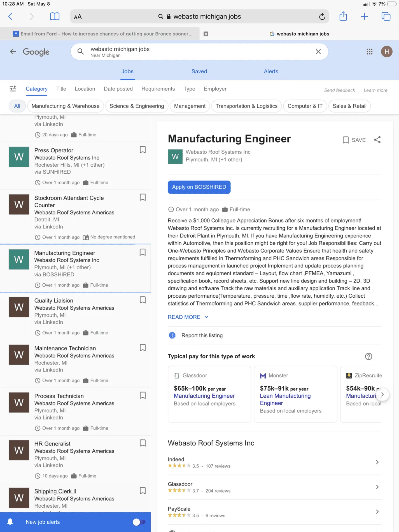Select the Title filter
The image size is (399, 532).
61,89
